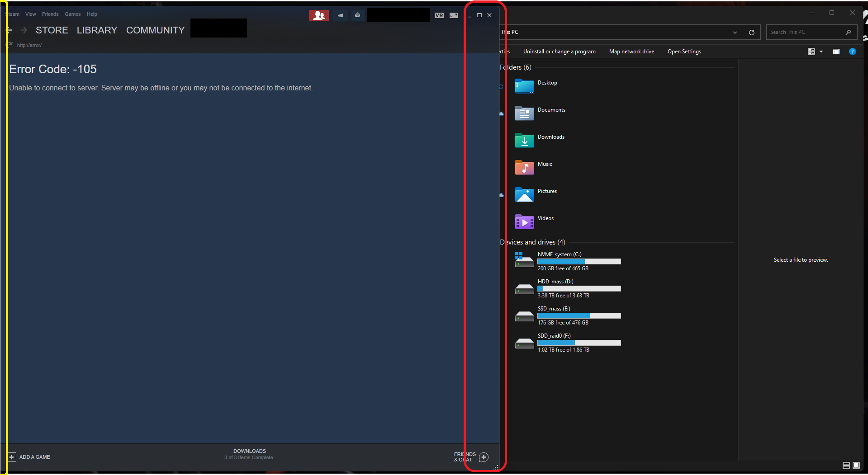The image size is (868, 475).
Task: Collapse the Folders (6) group
Action: (x=516, y=67)
